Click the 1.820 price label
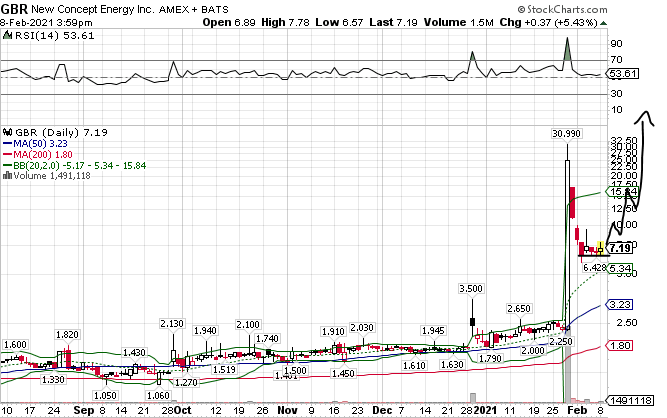The height and width of the screenshot is (418, 667). pos(67,335)
